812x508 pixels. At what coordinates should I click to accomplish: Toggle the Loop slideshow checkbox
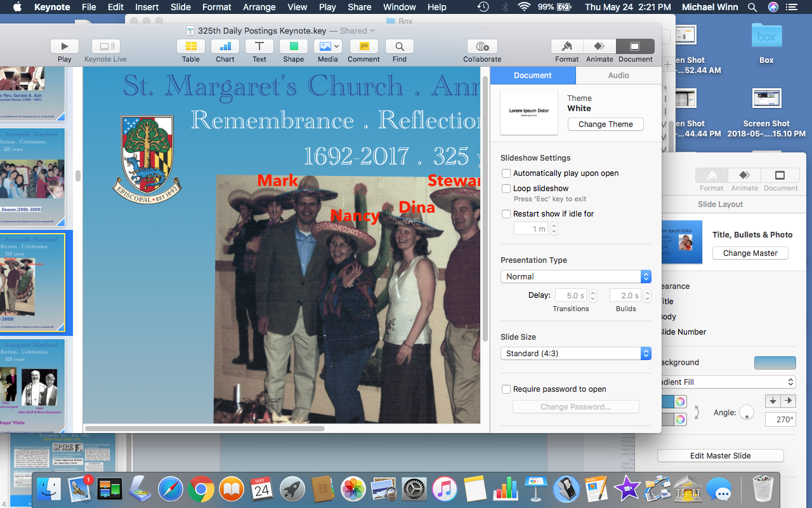click(506, 189)
